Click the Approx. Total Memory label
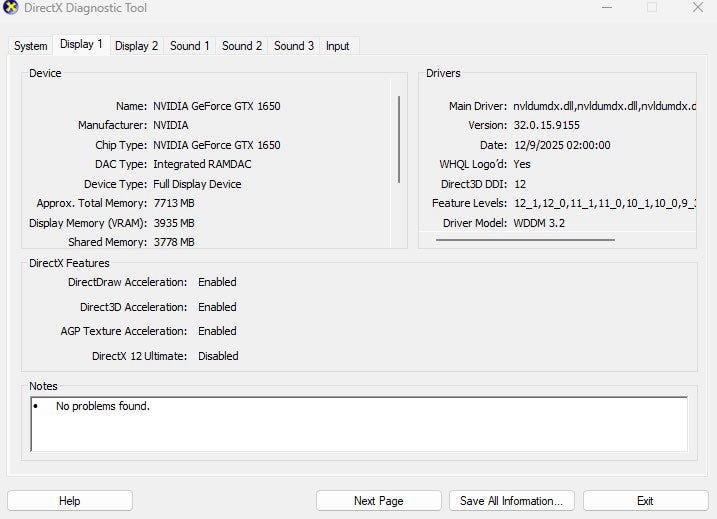Viewport: 717px width, 519px height. (x=92, y=203)
